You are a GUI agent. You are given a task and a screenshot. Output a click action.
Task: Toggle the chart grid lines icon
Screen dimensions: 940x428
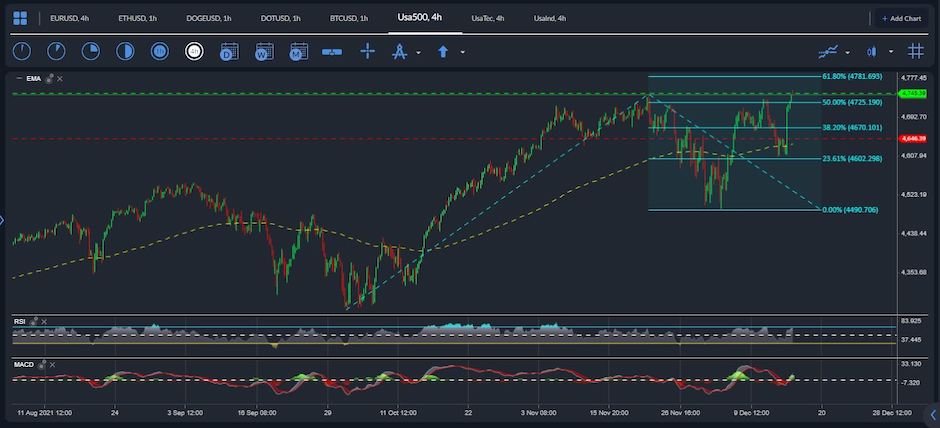tap(915, 52)
